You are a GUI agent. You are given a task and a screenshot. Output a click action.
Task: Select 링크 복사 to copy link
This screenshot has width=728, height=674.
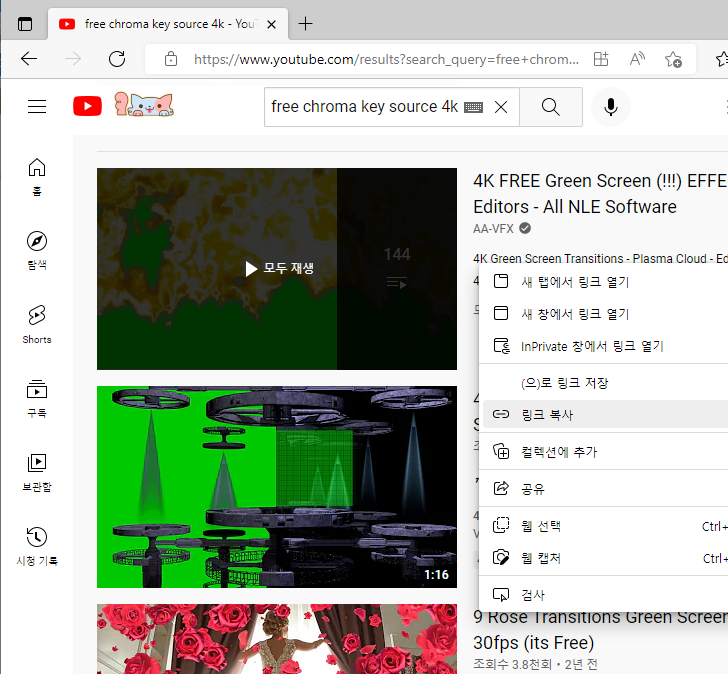604,414
